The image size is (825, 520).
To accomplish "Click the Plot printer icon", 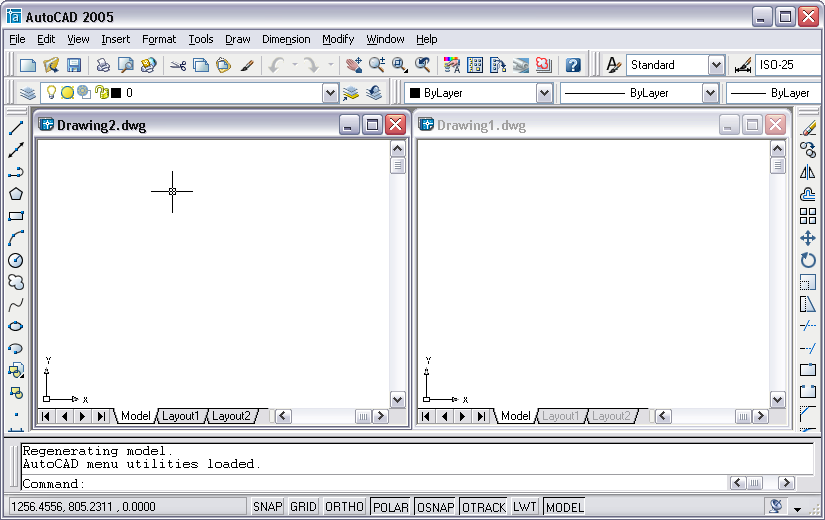I will 103,65.
